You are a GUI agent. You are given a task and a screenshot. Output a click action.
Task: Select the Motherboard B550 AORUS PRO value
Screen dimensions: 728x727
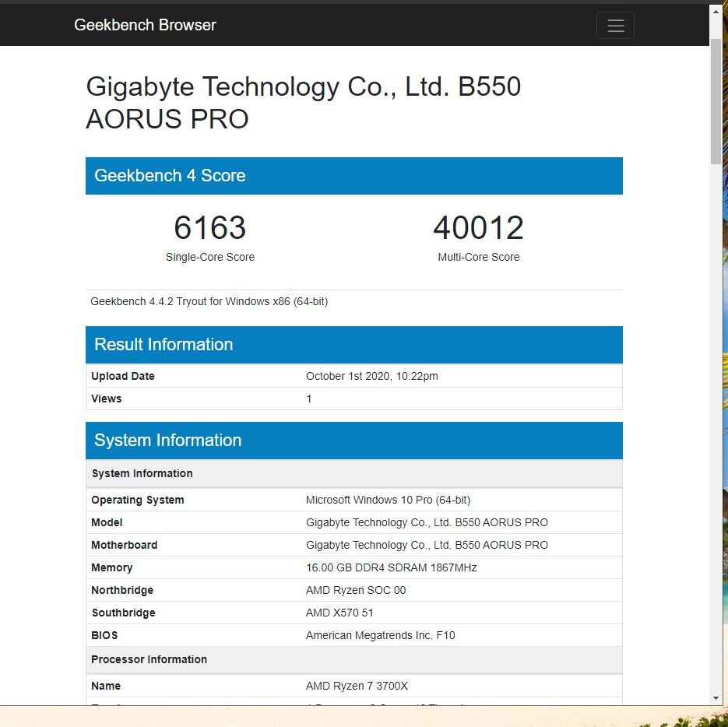pos(427,545)
